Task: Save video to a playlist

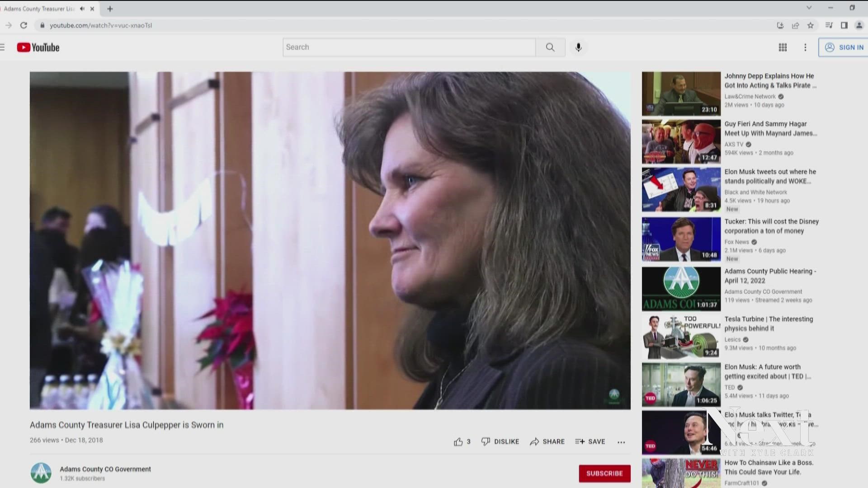Action: [590, 441]
